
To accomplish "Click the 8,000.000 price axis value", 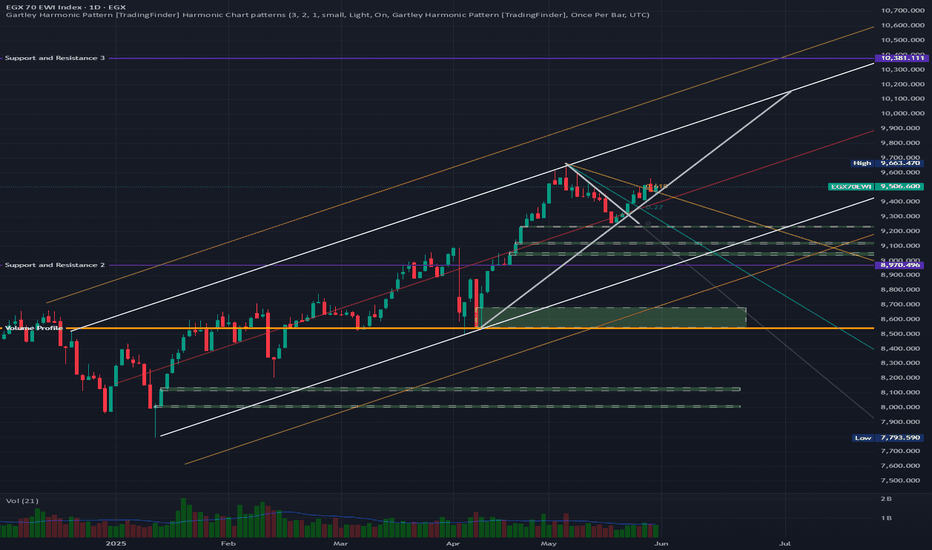I will pyautogui.click(x=902, y=407).
